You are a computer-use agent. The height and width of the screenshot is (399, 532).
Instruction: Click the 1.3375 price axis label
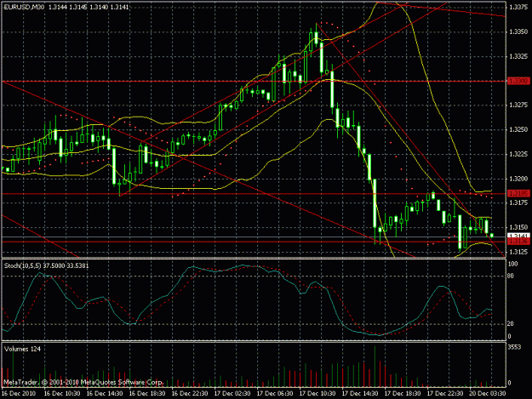point(518,7)
